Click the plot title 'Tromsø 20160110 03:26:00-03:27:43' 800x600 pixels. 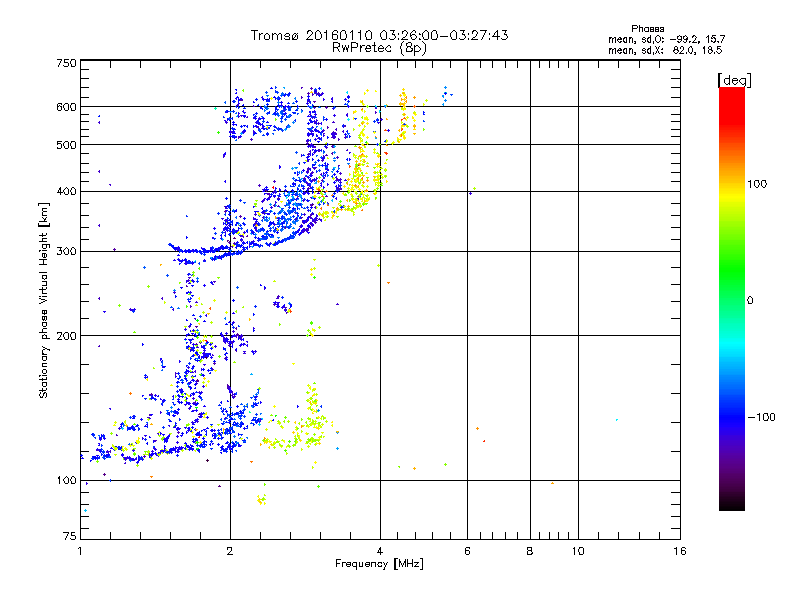coord(379,35)
